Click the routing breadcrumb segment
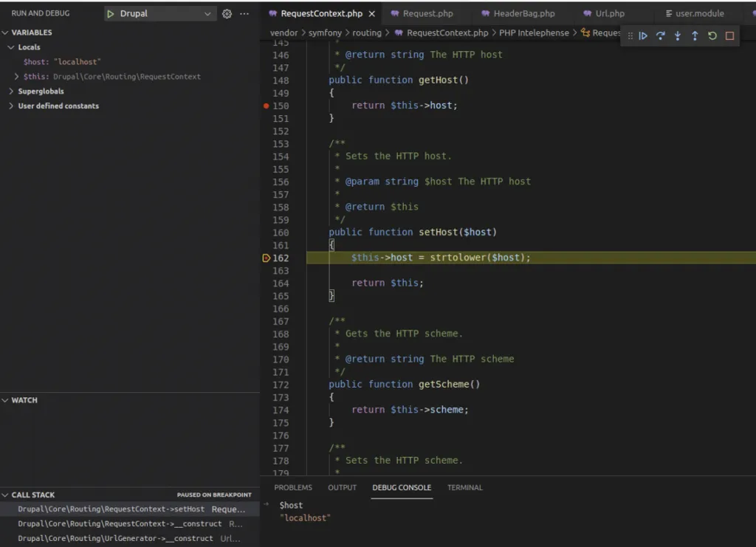The image size is (756, 547). [366, 32]
